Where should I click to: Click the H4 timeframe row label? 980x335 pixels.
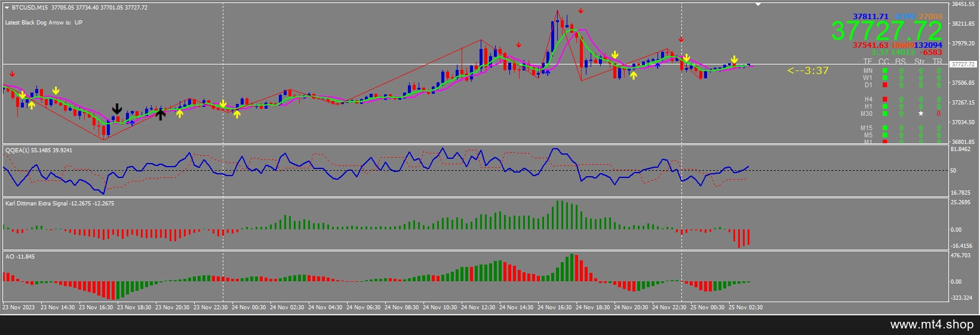click(868, 99)
